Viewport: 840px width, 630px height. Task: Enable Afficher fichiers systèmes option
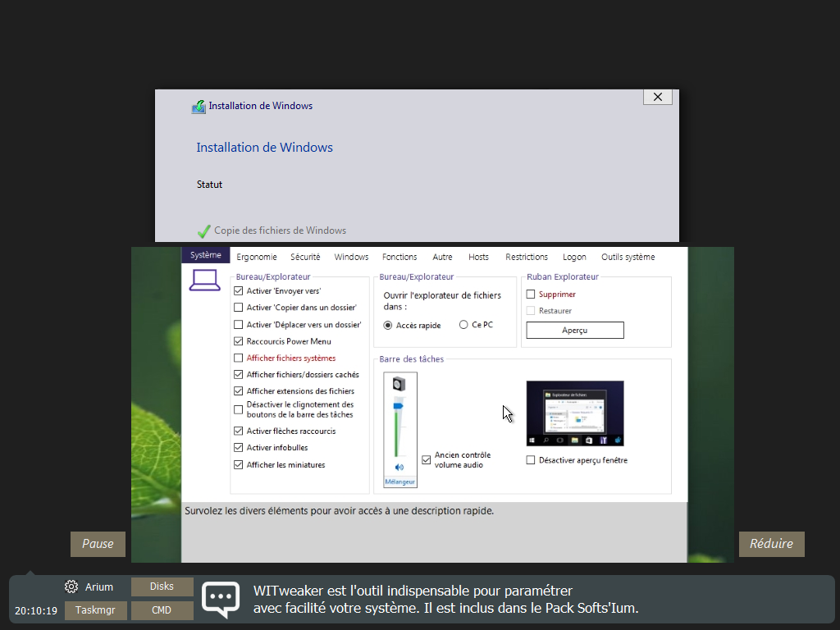(239, 358)
